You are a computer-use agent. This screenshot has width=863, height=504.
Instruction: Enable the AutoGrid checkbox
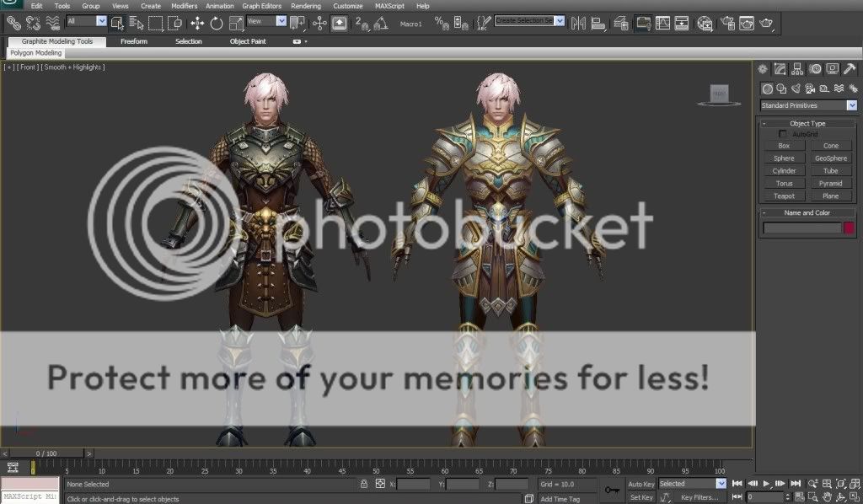pos(783,134)
